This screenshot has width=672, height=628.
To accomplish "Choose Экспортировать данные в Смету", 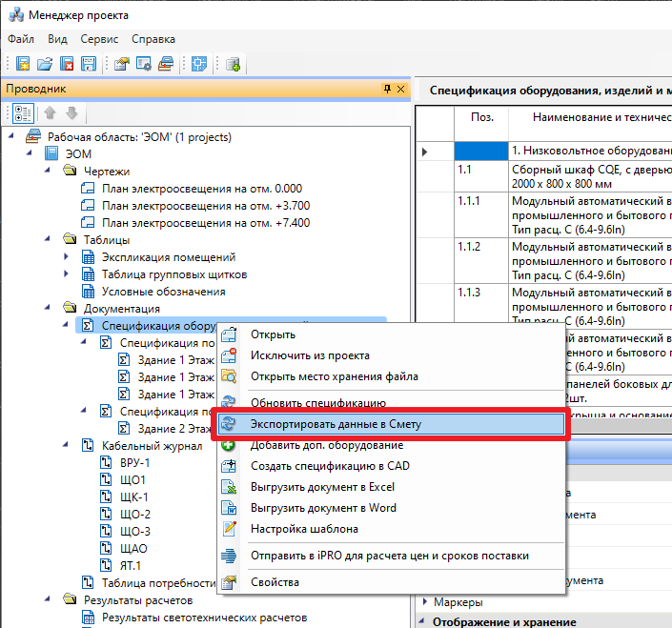I will tap(392, 424).
